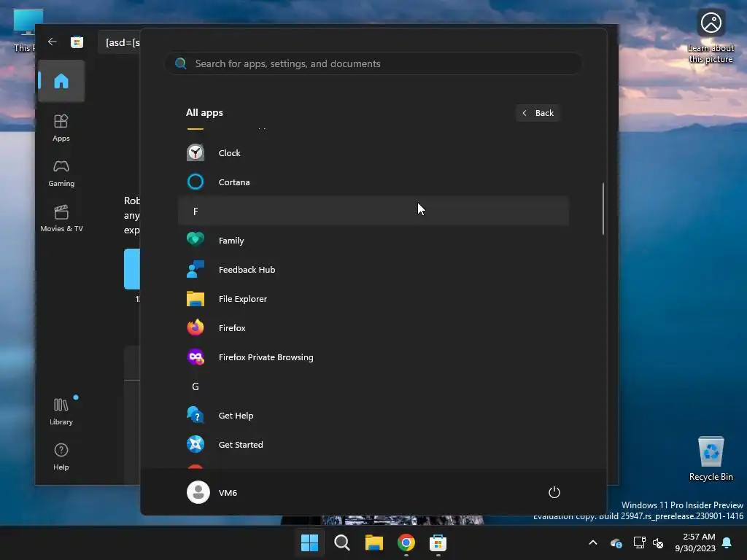Screen dimensions: 747x560
Task: Open Feedback Hub icon
Action: 196,270
